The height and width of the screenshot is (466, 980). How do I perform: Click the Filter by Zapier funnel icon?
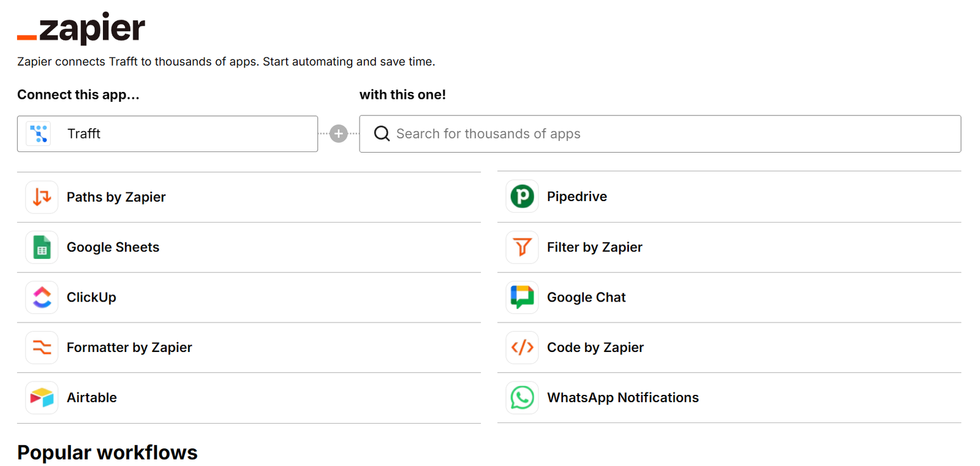click(522, 247)
